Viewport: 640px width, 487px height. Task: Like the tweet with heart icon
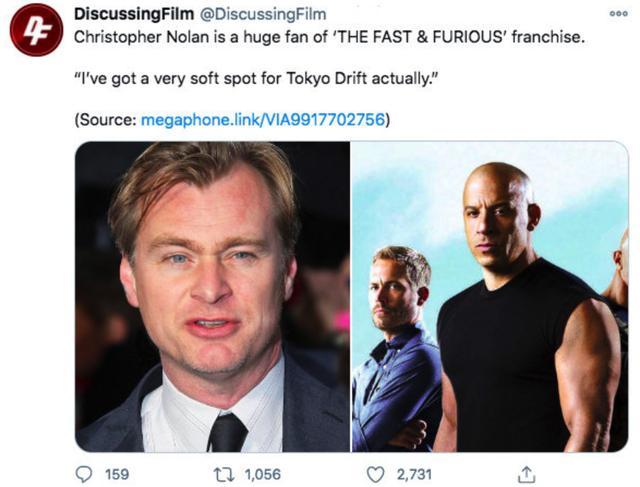[x=375, y=474]
